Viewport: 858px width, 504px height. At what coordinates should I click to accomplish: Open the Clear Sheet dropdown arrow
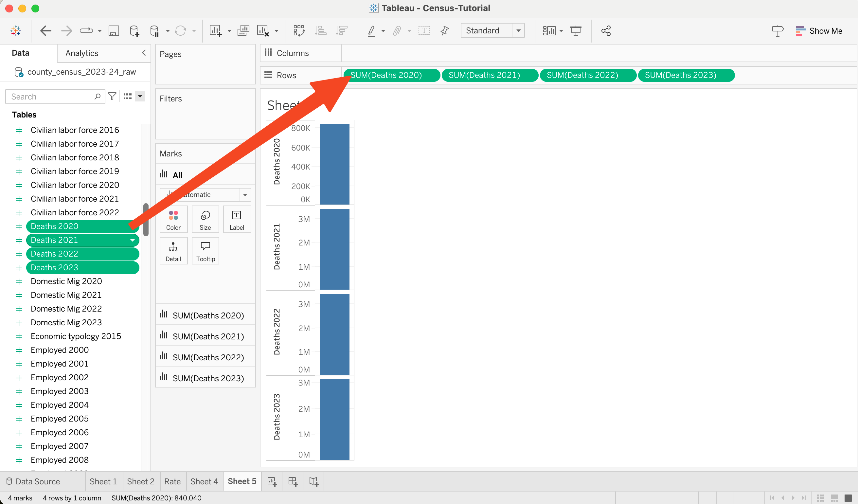(277, 31)
